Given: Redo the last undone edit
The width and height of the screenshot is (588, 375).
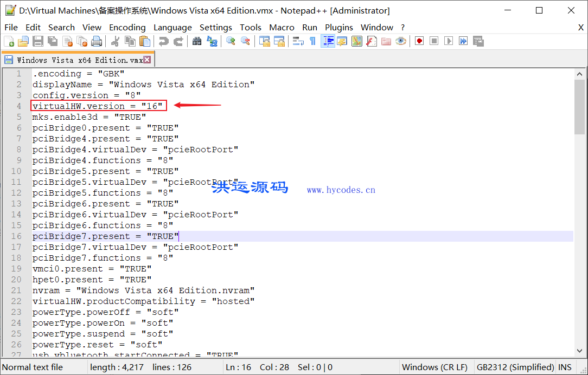Looking at the screenshot, I should [x=178, y=41].
